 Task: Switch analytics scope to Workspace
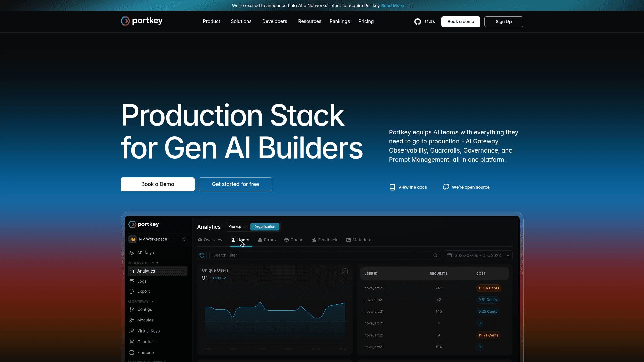(238, 227)
